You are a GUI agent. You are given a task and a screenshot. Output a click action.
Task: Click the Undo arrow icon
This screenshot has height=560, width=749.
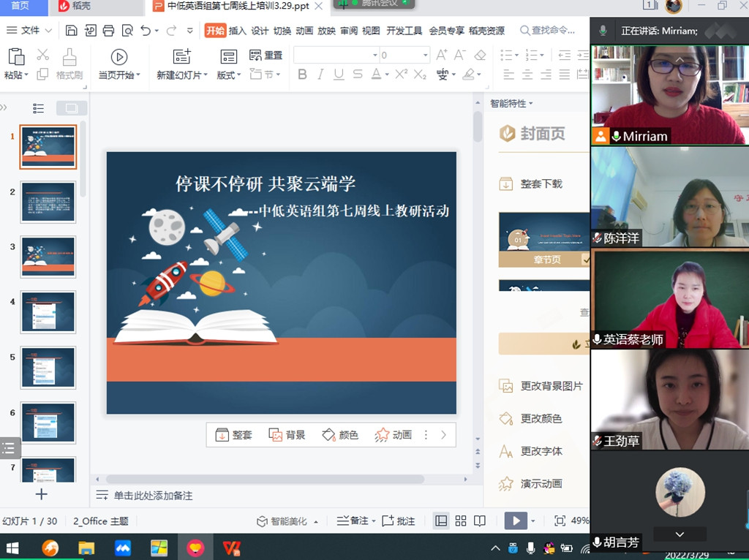pyautogui.click(x=146, y=31)
